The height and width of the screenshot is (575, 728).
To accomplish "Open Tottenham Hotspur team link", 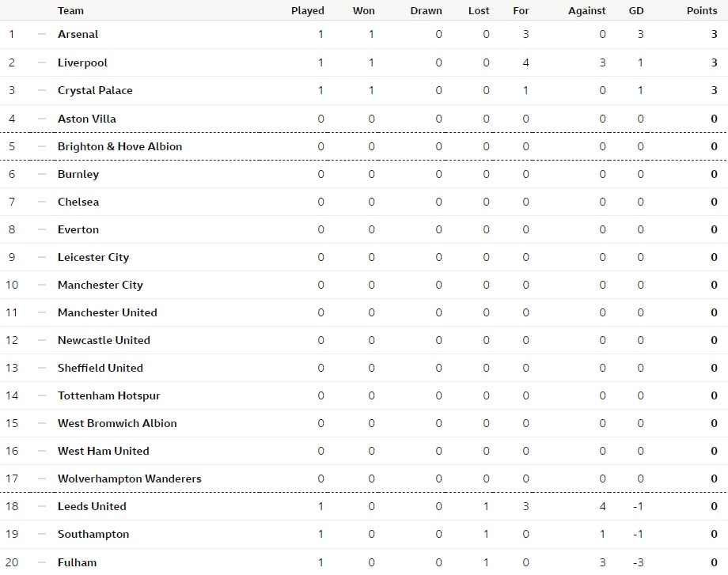I will pos(108,395).
